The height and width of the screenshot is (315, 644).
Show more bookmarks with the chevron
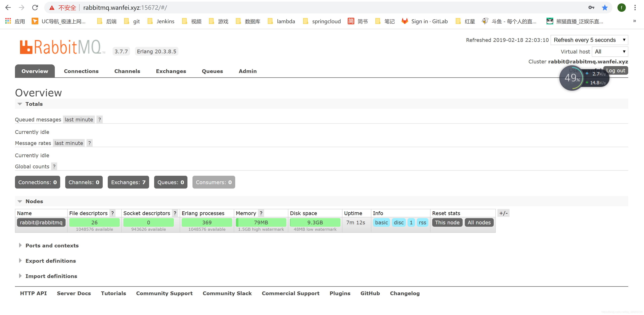pos(634,21)
